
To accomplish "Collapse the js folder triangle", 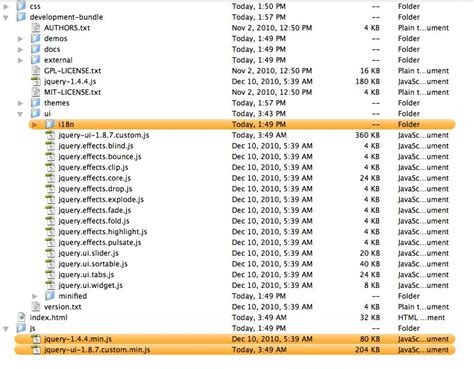I will point(6,329).
